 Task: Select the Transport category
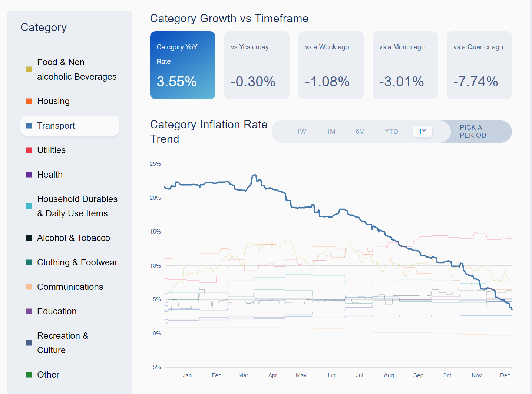tap(70, 126)
